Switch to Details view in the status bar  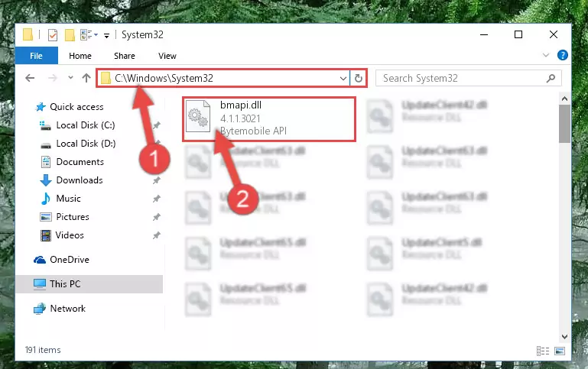coord(543,351)
